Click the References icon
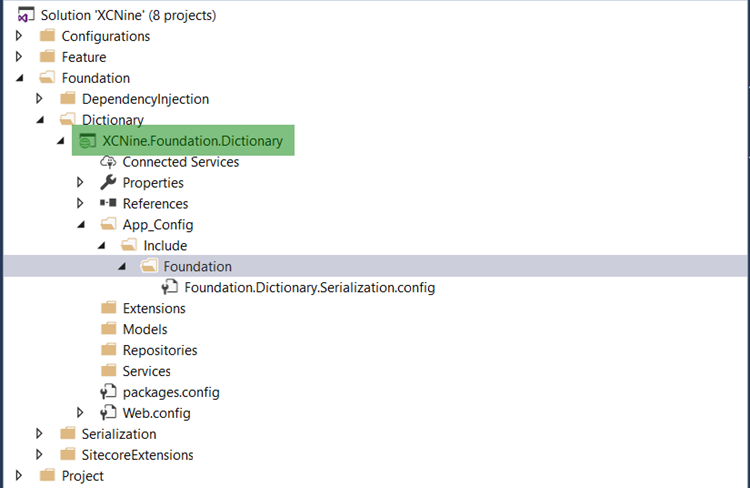 coord(108,203)
